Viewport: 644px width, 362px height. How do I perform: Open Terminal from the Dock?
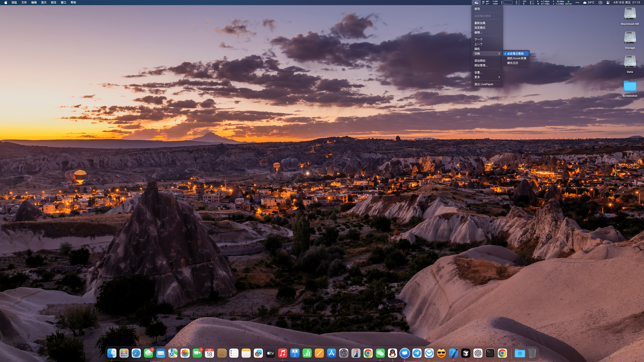coord(490,353)
